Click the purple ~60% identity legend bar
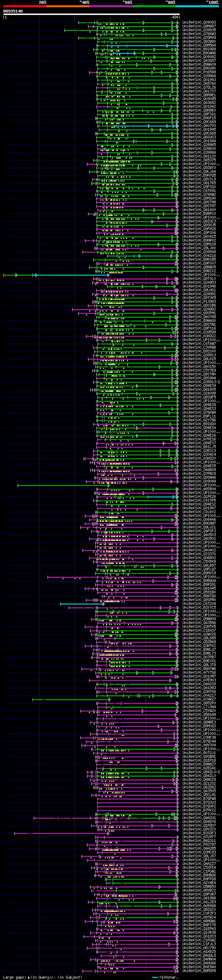This screenshot has width=222, height=980. (x=111, y=6)
